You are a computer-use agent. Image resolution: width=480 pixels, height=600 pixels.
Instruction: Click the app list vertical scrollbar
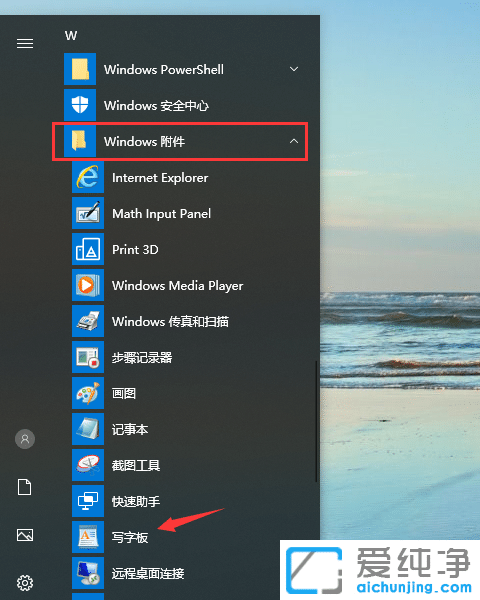click(316, 421)
